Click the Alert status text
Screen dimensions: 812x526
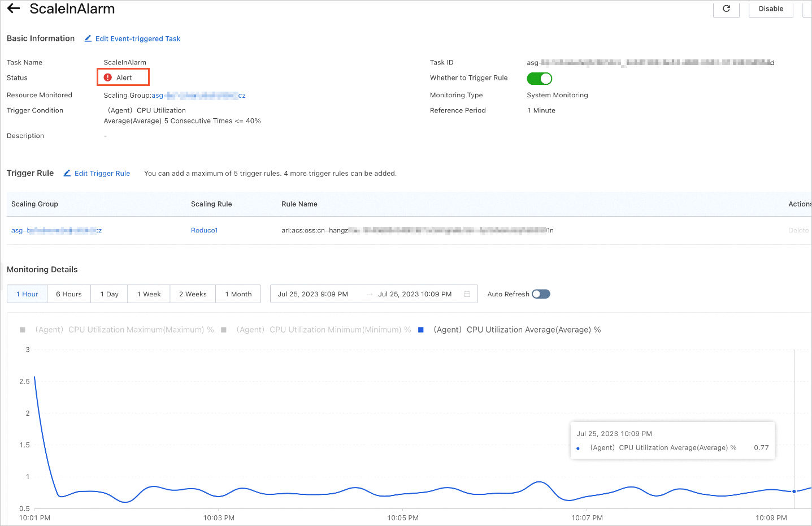pyautogui.click(x=124, y=77)
